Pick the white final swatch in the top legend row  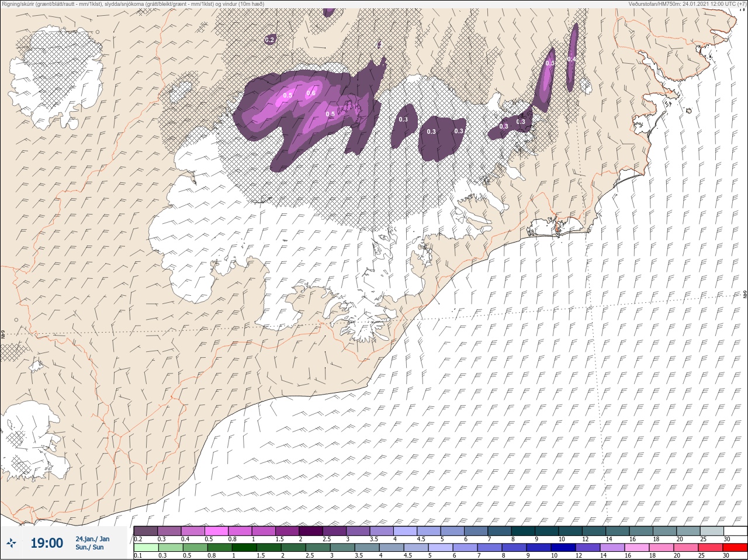point(735,531)
